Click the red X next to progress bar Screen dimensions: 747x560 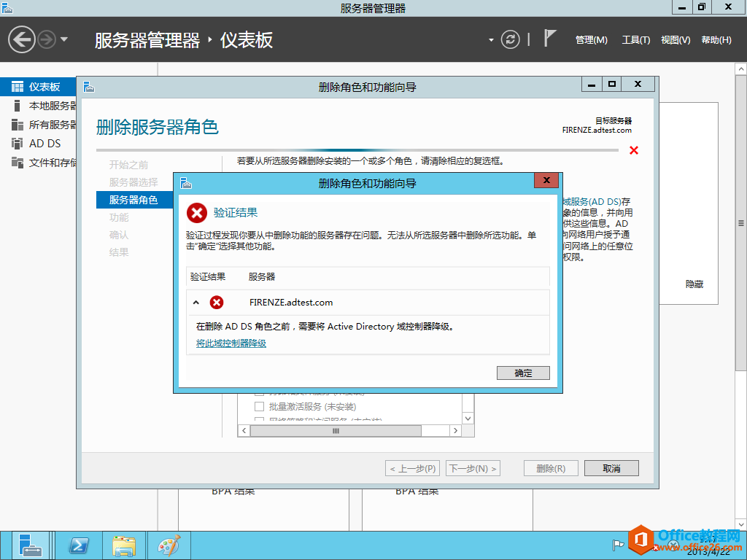pos(634,150)
